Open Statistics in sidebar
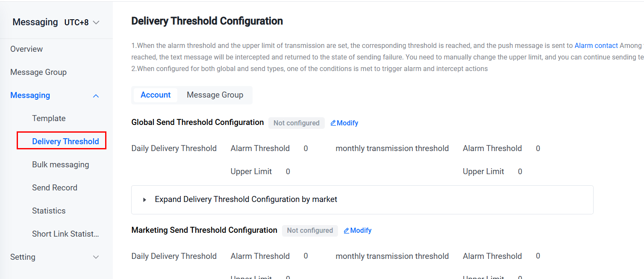 (49, 211)
